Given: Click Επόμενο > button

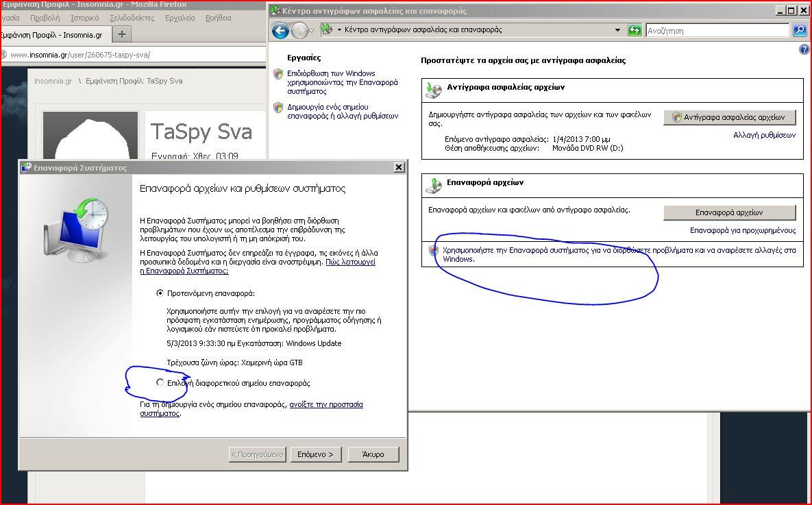Looking at the screenshot, I should coord(315,454).
